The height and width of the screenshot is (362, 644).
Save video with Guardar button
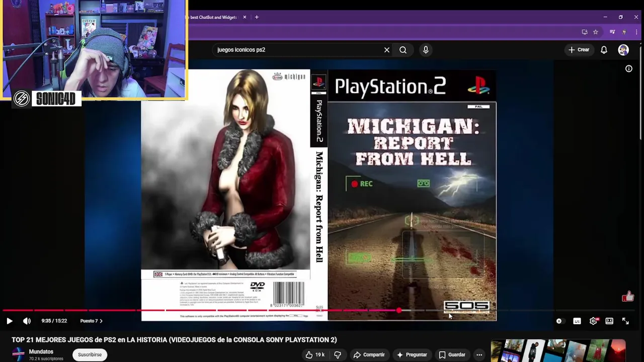452,354
